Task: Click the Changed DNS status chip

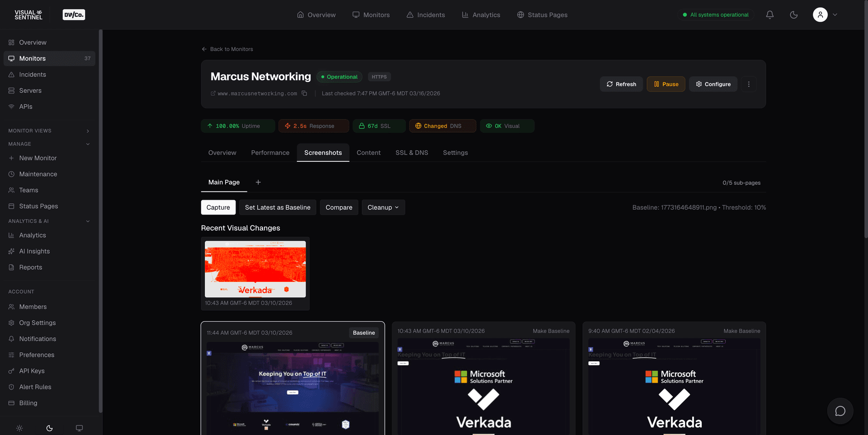Action: point(442,126)
